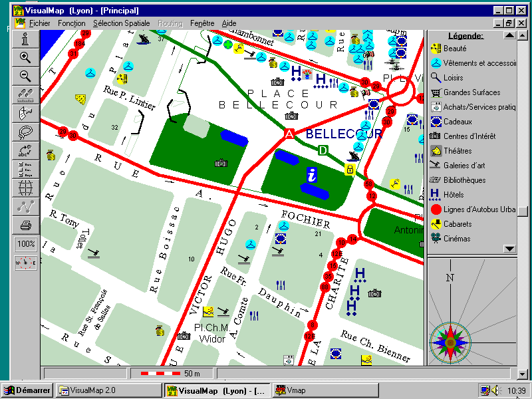The width and height of the screenshot is (532, 399).
Task: Click the Cadeaux legend icon
Action: pos(436,122)
